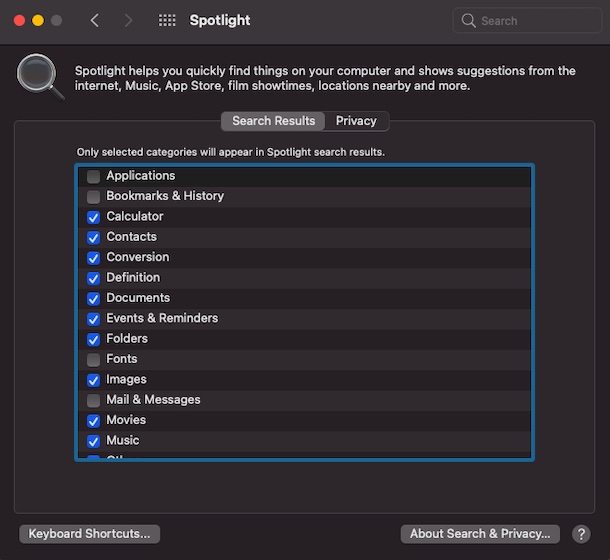610x560 pixels.
Task: Click the Spotlight magnifying glass logo
Action: 40,77
